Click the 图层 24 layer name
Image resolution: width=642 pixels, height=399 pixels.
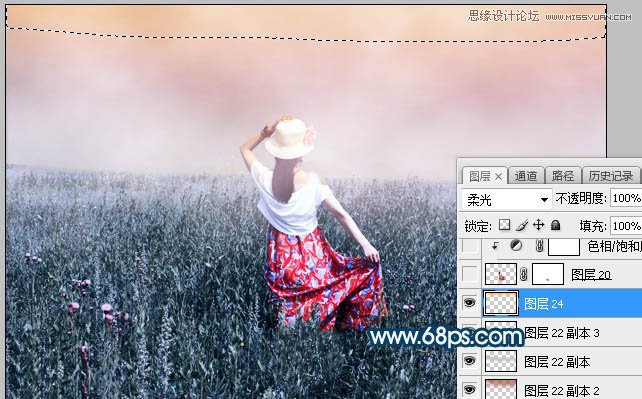click(x=544, y=304)
